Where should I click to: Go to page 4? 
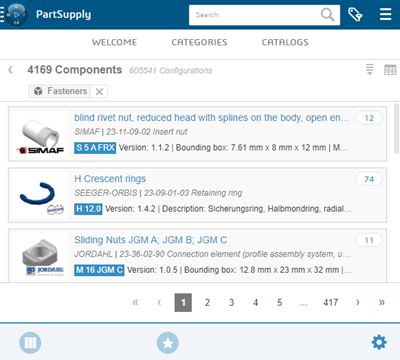pos(255,303)
